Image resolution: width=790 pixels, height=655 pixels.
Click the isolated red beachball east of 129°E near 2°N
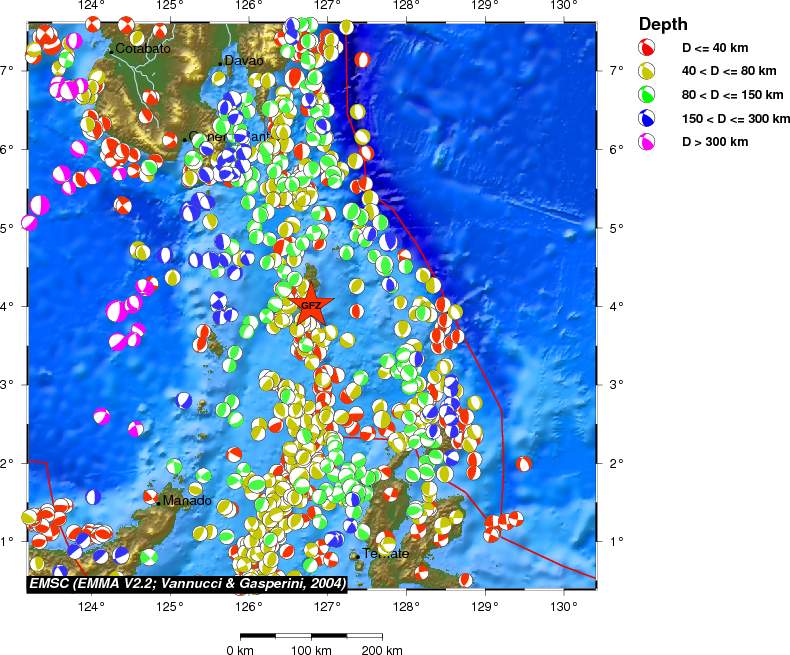click(523, 464)
